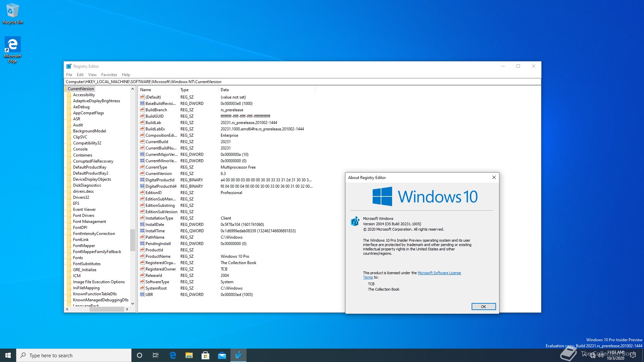
Task: Sort values by Name column header
Action: click(158, 90)
